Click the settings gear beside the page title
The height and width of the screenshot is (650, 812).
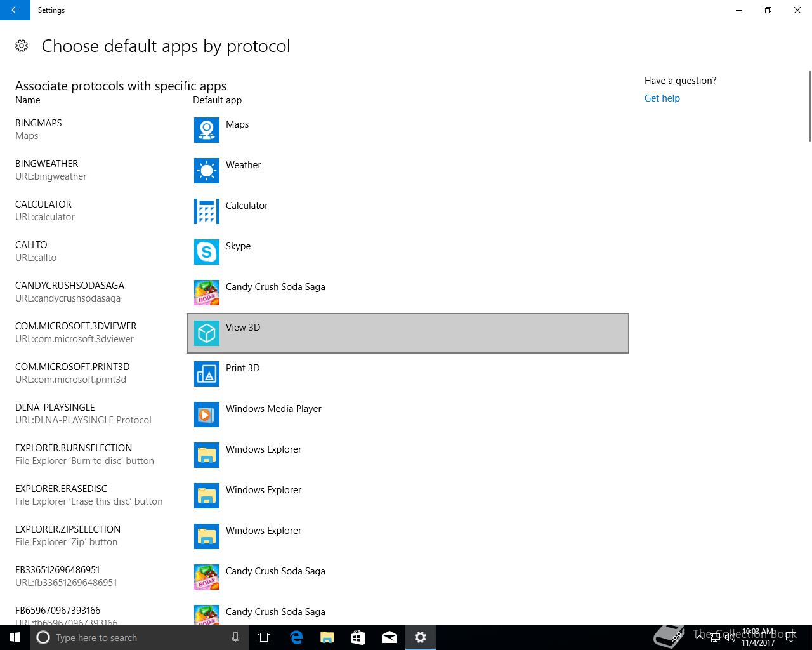point(22,46)
